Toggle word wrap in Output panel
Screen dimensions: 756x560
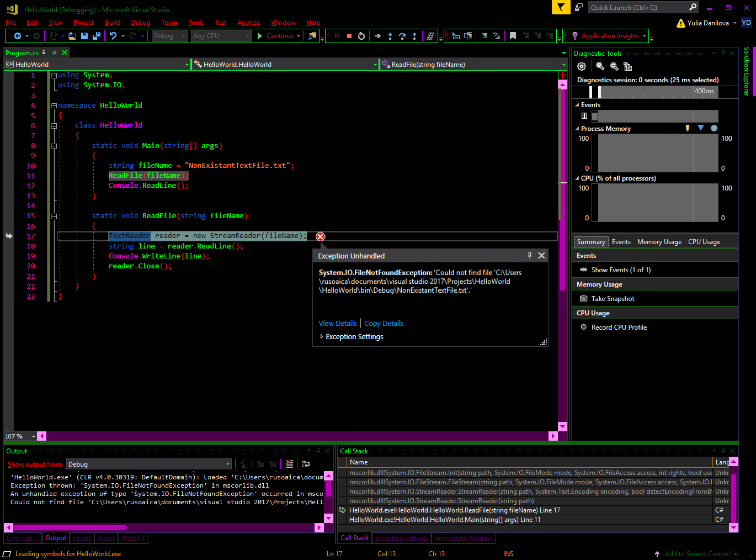[306, 464]
